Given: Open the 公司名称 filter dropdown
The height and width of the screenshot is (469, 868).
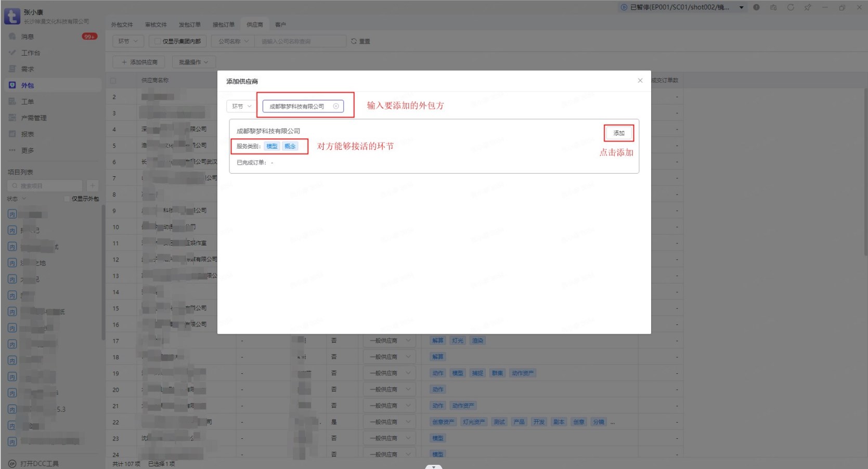Looking at the screenshot, I should pos(233,41).
